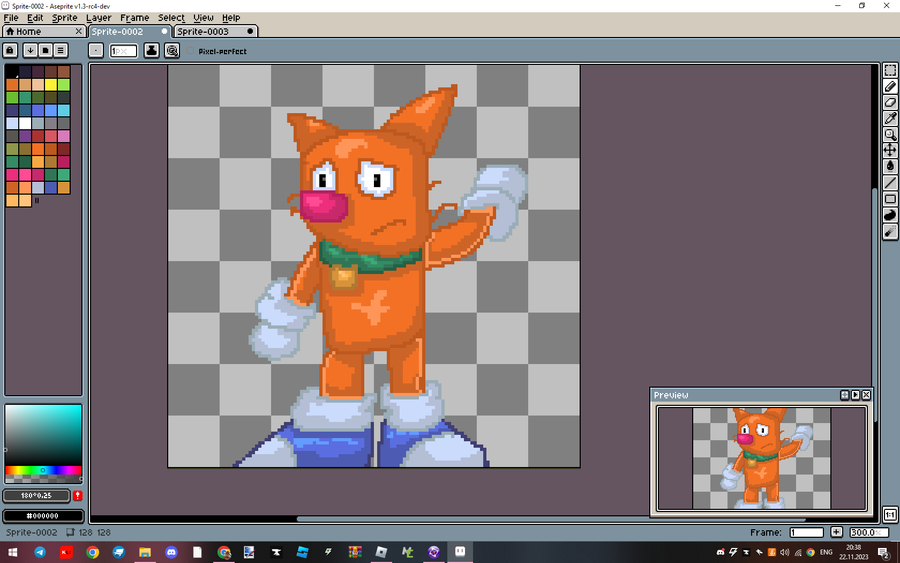Click the Frame number input field
This screenshot has height=563, width=900.
point(806,532)
